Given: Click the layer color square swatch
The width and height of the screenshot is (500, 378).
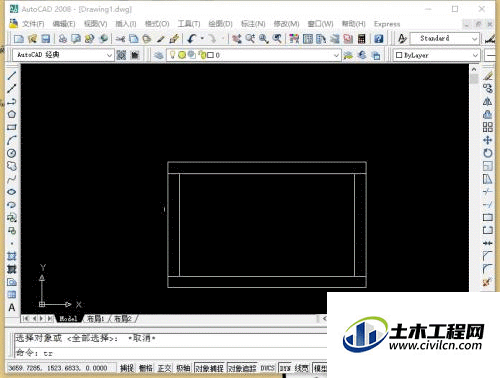Looking at the screenshot, I should pos(210,55).
